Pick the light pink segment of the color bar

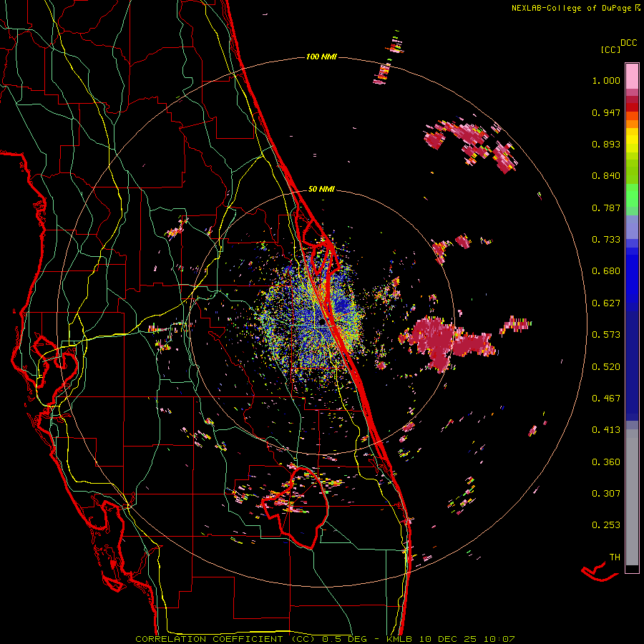tap(632, 76)
